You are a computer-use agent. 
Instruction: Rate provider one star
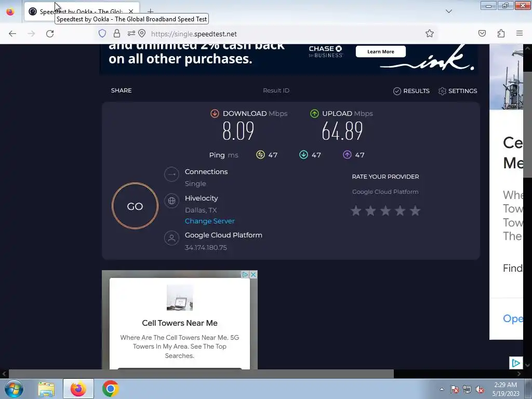356,211
